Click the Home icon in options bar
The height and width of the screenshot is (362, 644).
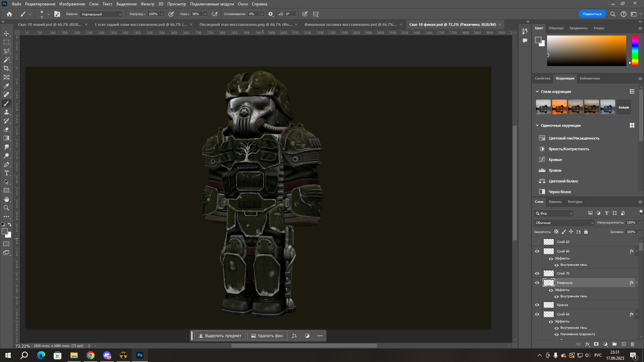tap(9, 14)
